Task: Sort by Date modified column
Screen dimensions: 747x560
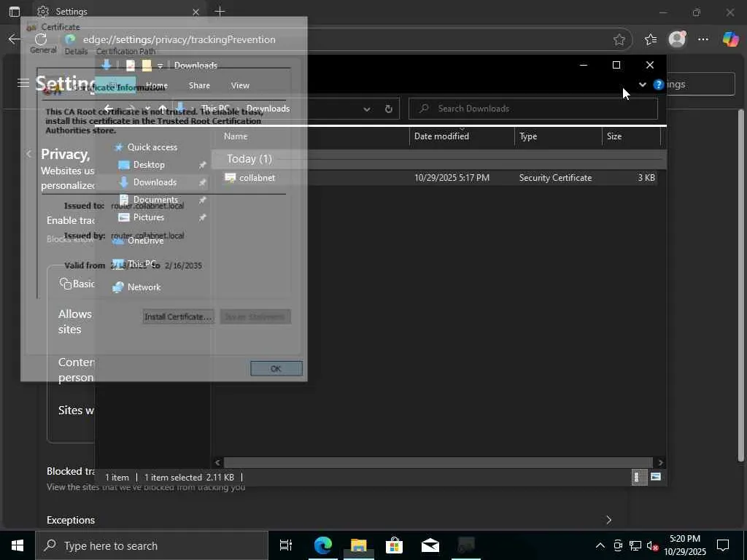Action: pos(441,136)
